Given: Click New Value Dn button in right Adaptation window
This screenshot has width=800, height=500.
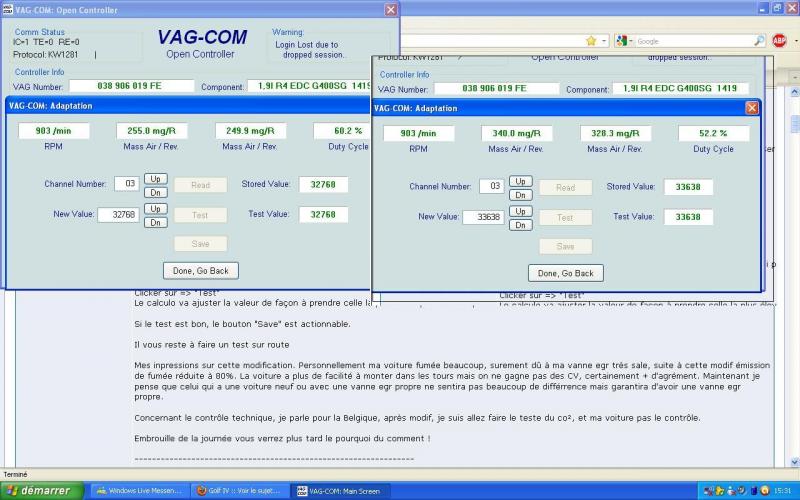Looking at the screenshot, I should 520,225.
